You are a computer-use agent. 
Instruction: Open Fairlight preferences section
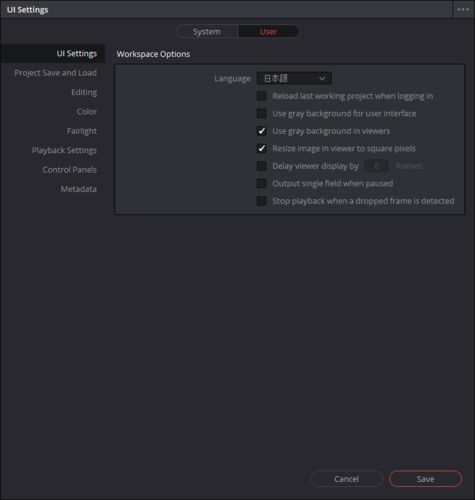click(x=82, y=131)
